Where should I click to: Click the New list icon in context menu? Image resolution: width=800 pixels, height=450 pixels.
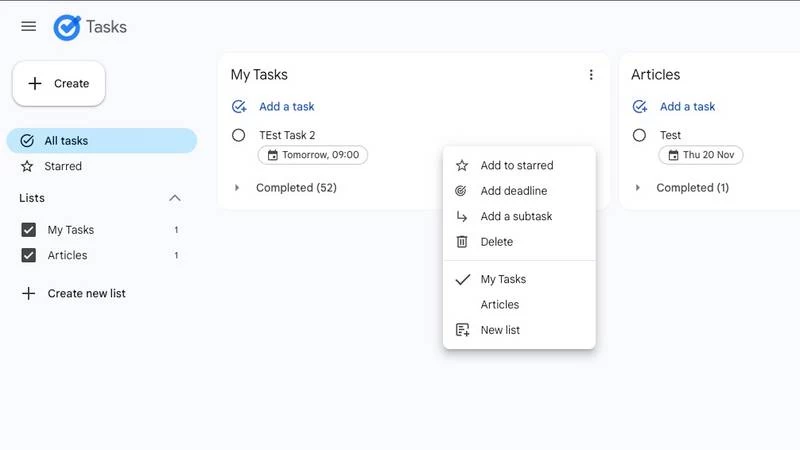point(462,330)
